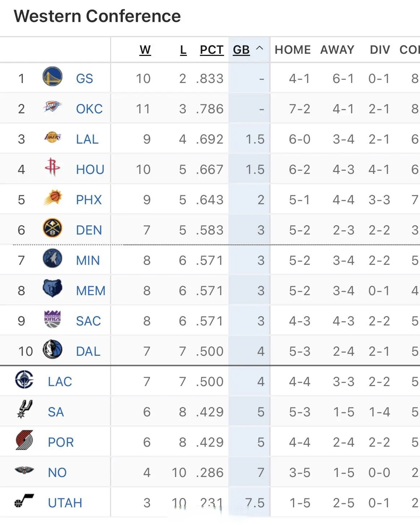
Task: Click the Golden State Warriors logo
Action: 52,77
